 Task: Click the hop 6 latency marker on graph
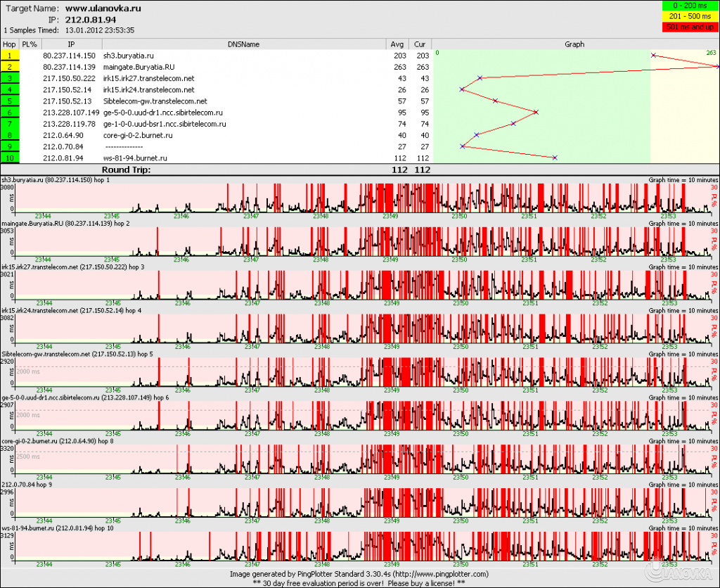(x=536, y=112)
